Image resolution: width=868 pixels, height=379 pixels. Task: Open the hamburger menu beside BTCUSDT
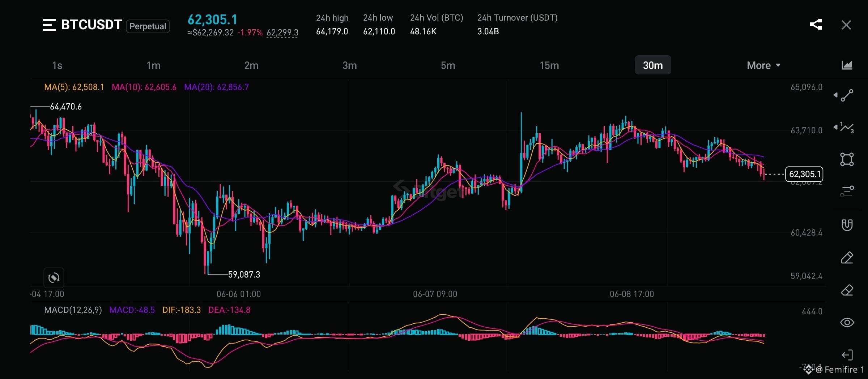click(x=50, y=25)
